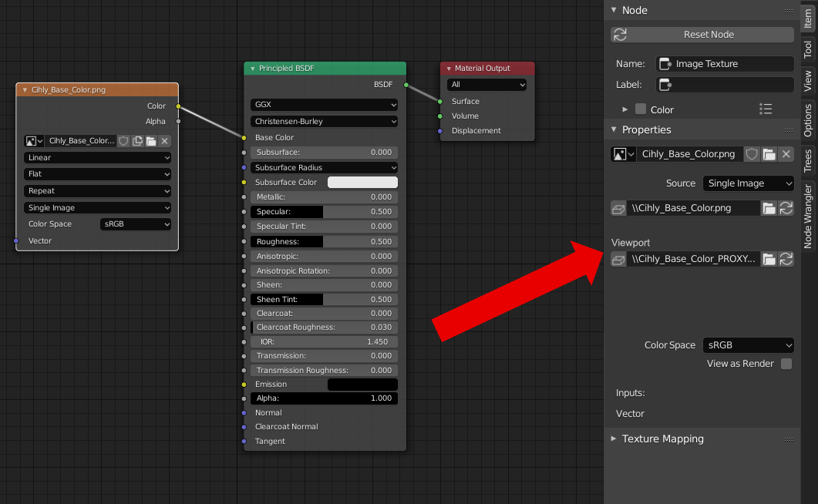This screenshot has width=818, height=504.
Task: Open the View sidebar tab
Action: 808,81
